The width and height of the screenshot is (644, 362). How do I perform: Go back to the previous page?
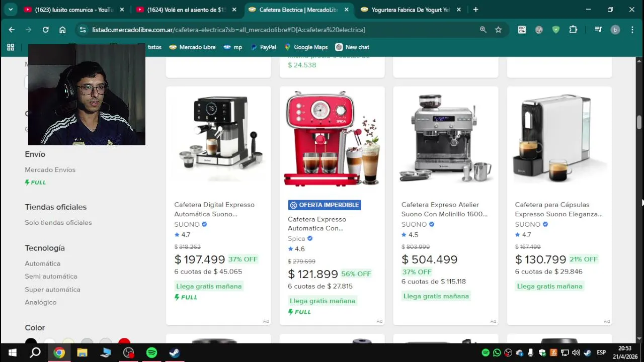(12, 30)
